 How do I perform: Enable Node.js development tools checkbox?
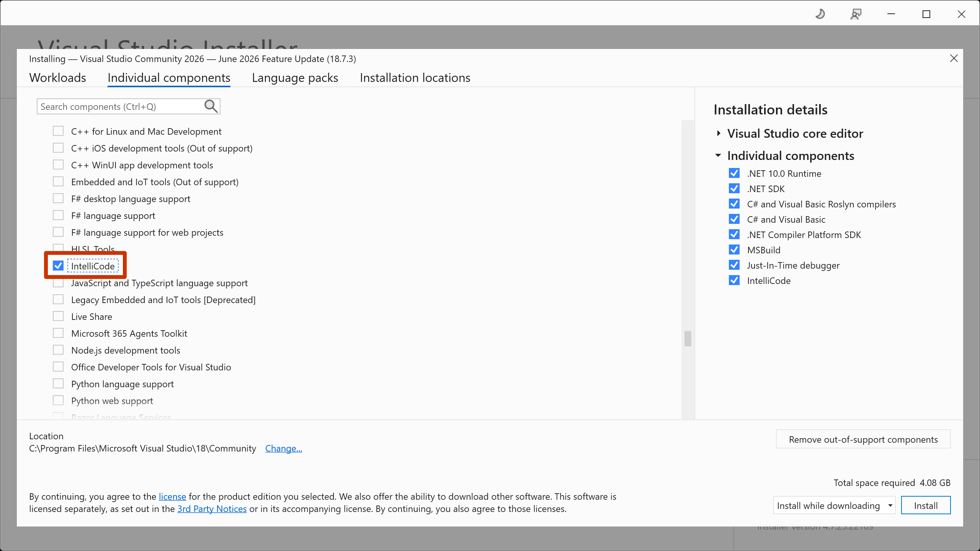tap(58, 350)
